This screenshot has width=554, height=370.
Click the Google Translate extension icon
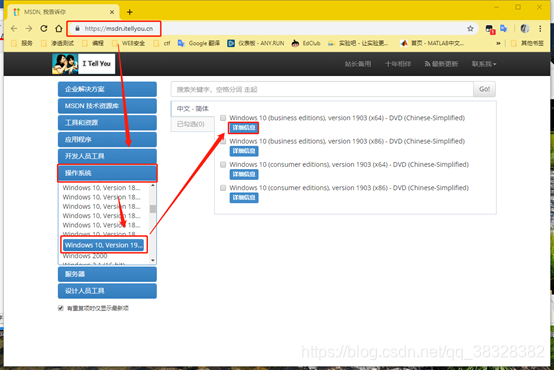pos(503,29)
